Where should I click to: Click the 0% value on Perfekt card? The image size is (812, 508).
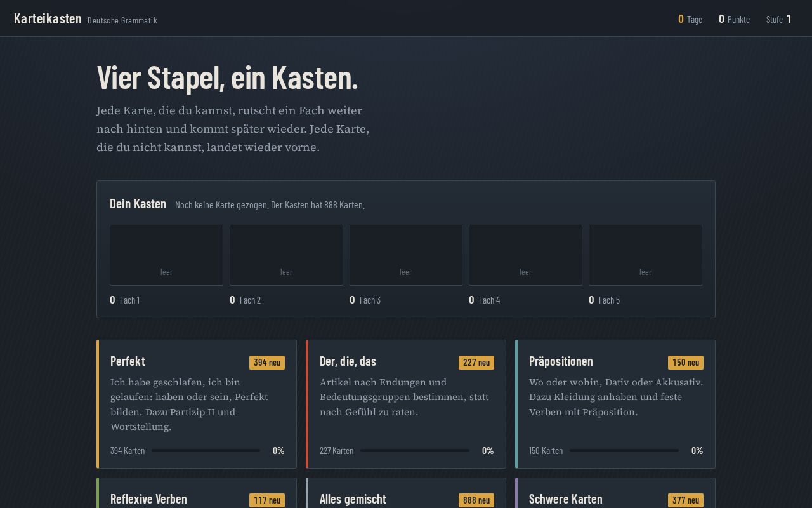coord(278,451)
